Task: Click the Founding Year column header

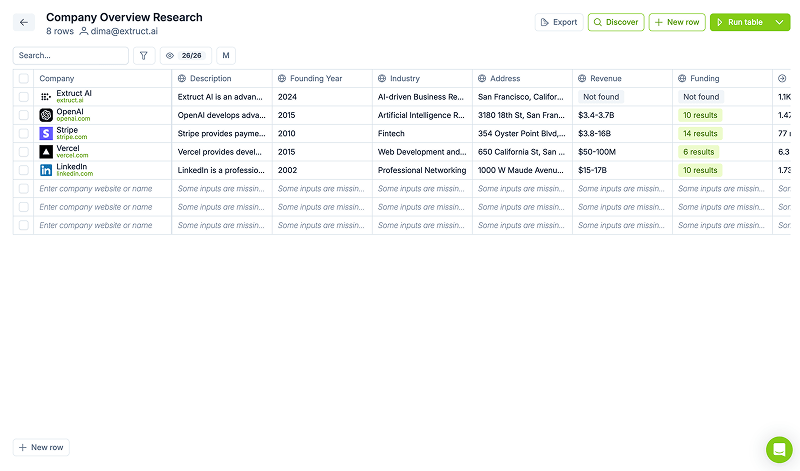Action: pos(322,79)
